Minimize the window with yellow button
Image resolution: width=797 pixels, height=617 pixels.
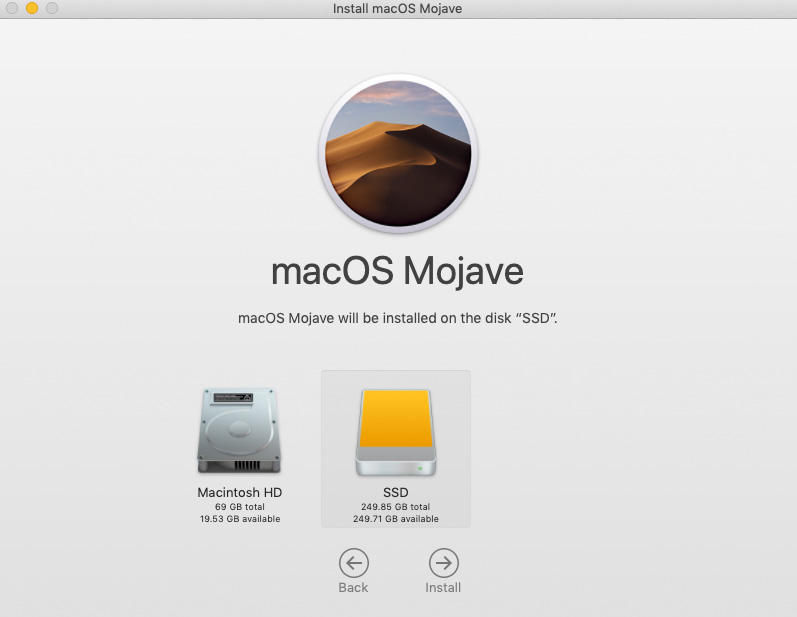(32, 8)
